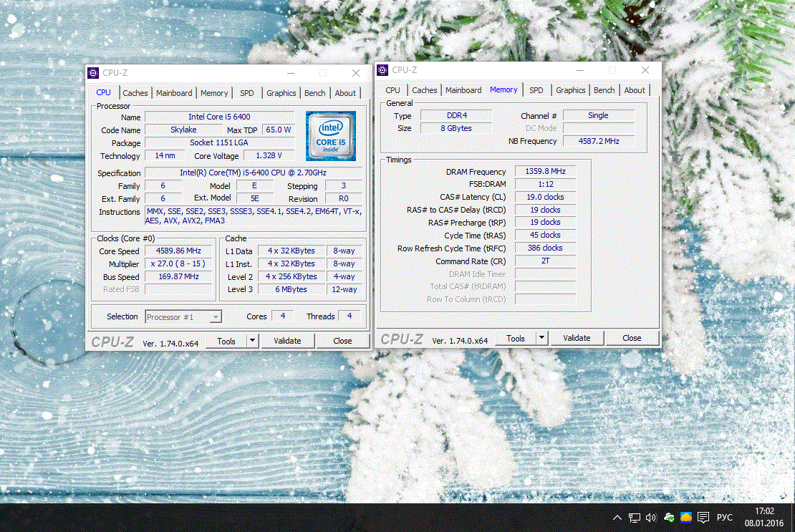The height and width of the screenshot is (532, 795).
Task: Click the Instructions list starting with MMX, SSE
Action: coord(254,216)
